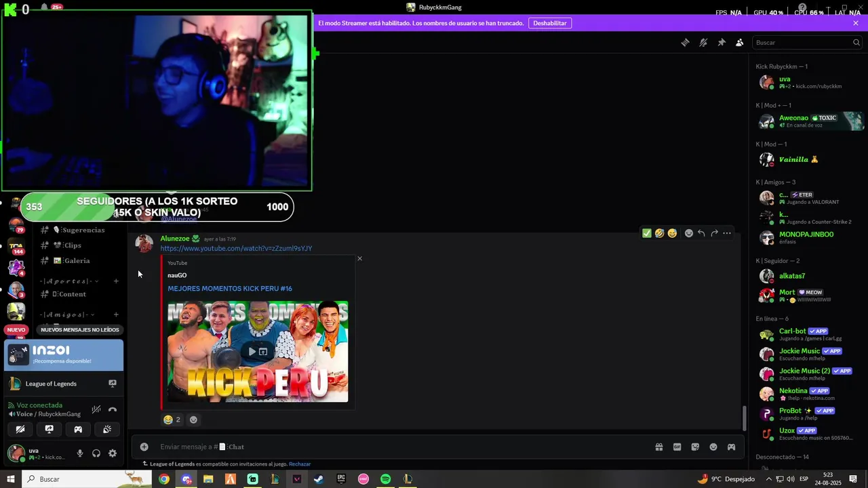868x488 pixels.
Task: Reply to Alunezoe's message
Action: [701, 233]
